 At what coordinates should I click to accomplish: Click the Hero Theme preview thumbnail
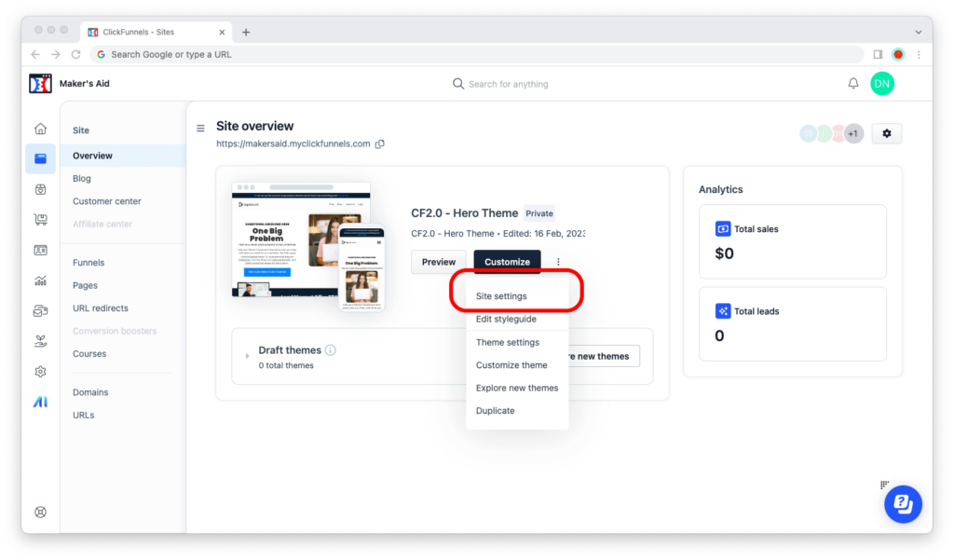tap(308, 246)
